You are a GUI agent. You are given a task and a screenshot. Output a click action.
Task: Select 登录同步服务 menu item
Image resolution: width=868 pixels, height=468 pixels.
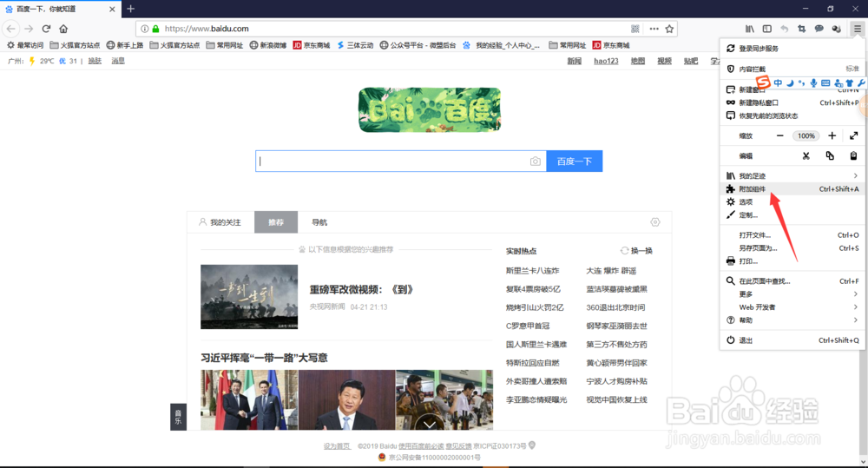[x=792, y=49]
